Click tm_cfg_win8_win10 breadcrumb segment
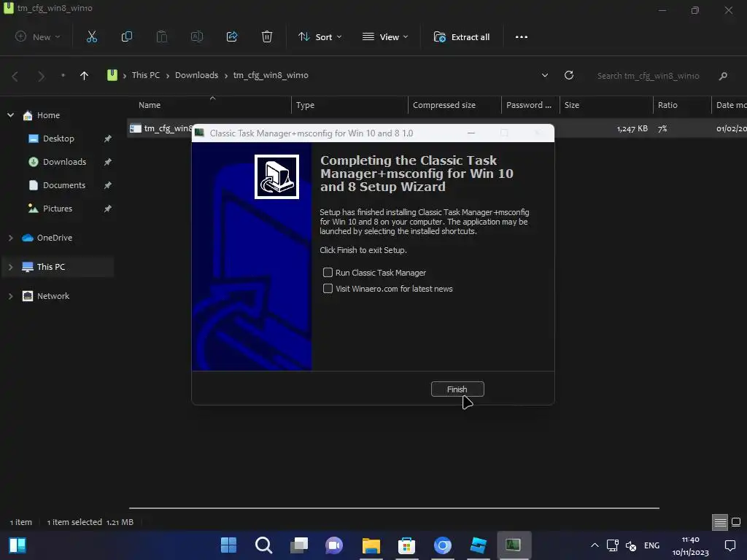Image resolution: width=747 pixels, height=560 pixels. pos(271,75)
